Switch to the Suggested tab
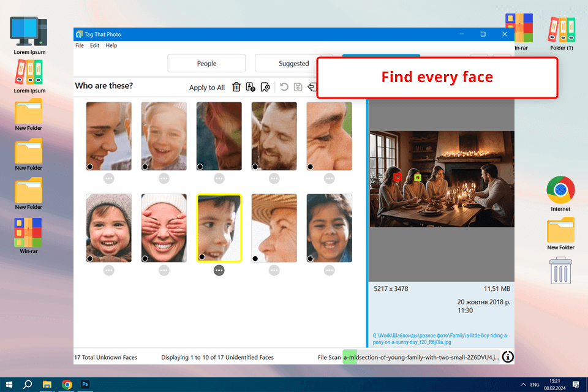The height and width of the screenshot is (392, 588). click(294, 64)
